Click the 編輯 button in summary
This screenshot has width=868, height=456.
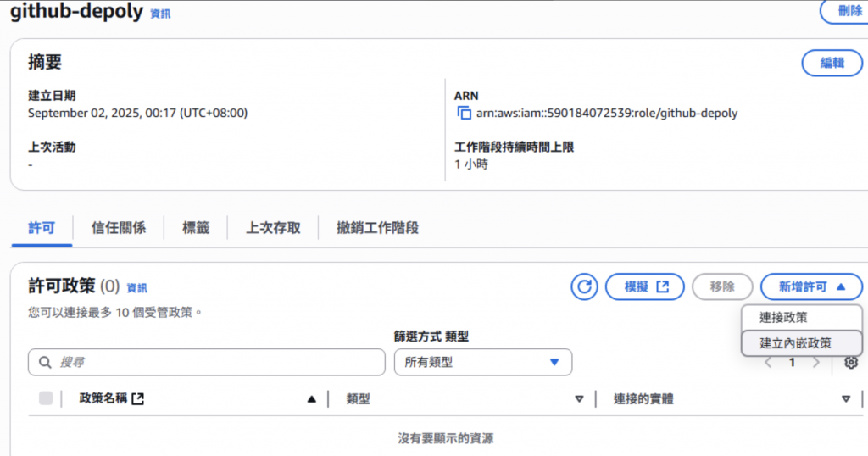[x=832, y=63]
